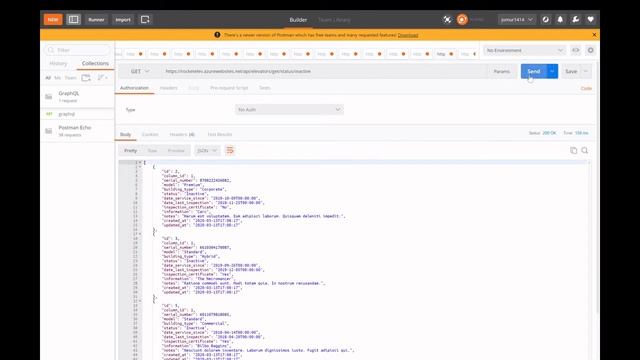This screenshot has height=360, width=640.
Task: Select the Team collections filter
Action: (x=70, y=78)
